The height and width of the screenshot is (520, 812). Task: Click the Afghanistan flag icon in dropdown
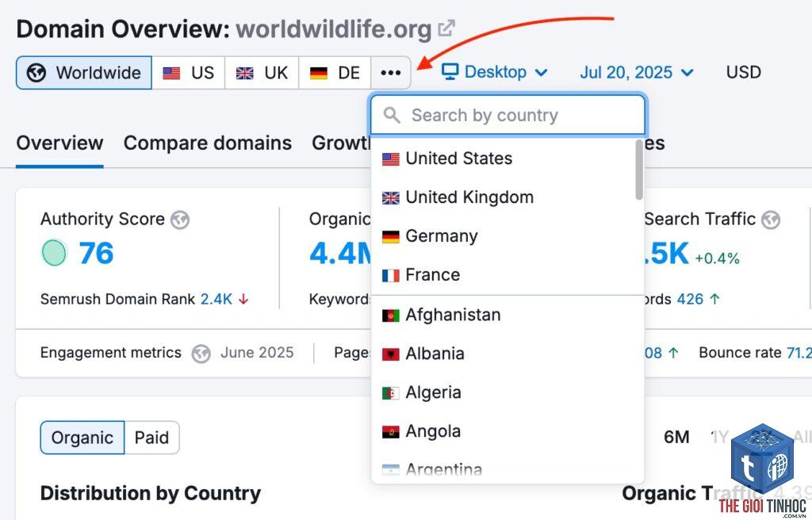390,315
